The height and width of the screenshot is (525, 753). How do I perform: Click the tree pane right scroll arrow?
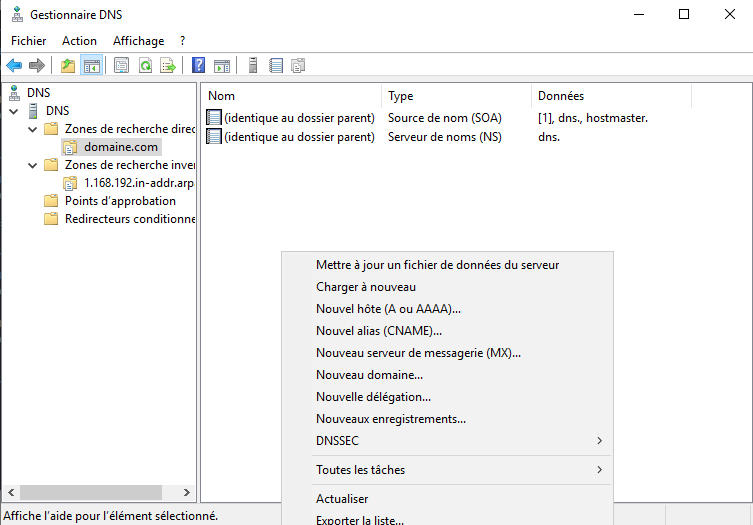pyautogui.click(x=187, y=492)
